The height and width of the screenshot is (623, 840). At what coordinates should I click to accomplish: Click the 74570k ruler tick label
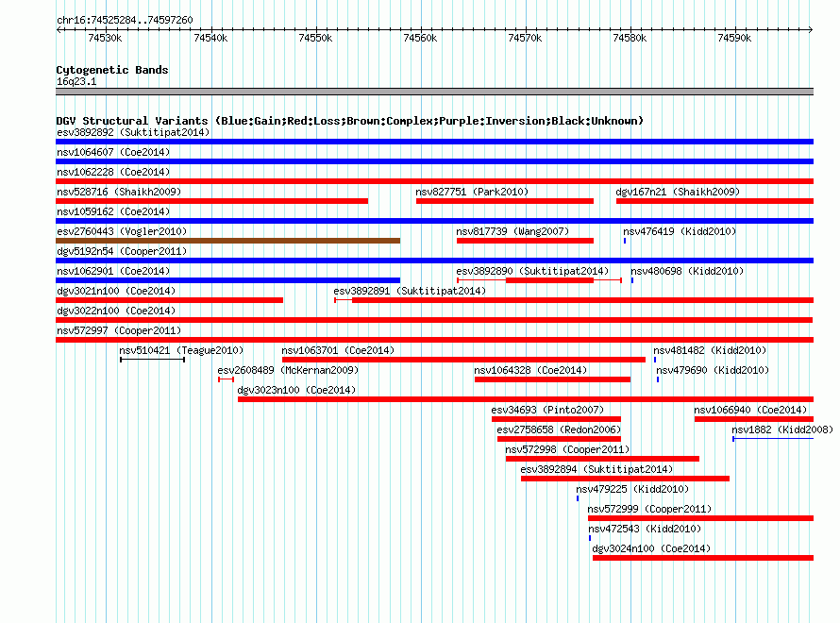(525, 38)
